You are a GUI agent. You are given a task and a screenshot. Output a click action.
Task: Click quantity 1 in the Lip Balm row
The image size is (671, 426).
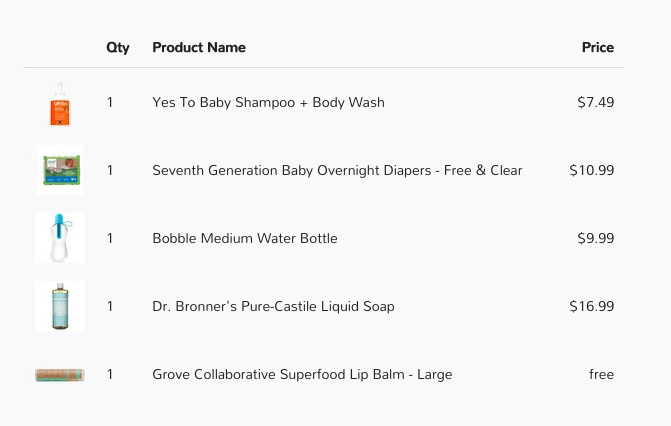click(110, 375)
